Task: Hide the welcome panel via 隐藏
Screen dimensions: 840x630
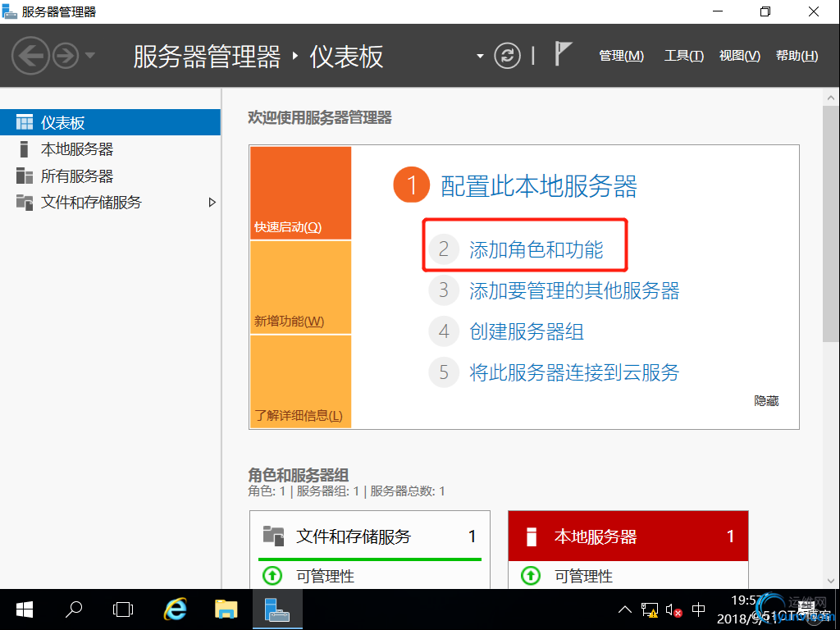Action: [766, 400]
